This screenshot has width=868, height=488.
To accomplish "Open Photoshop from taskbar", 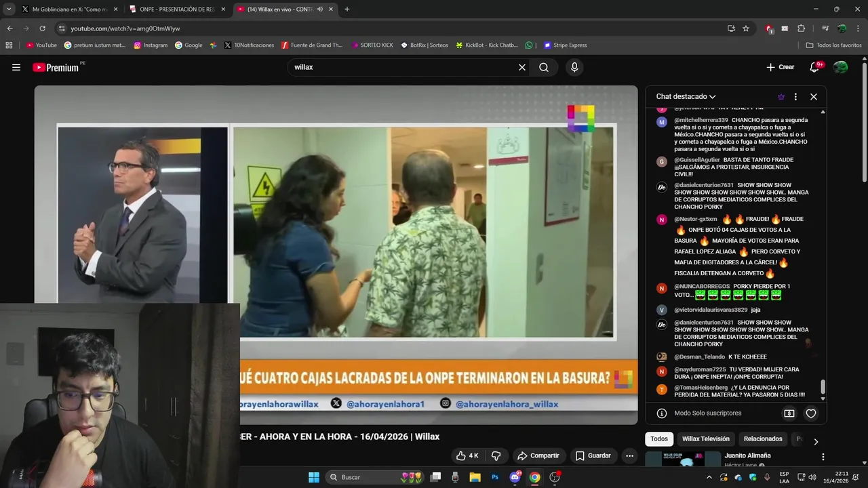I will click(x=495, y=477).
